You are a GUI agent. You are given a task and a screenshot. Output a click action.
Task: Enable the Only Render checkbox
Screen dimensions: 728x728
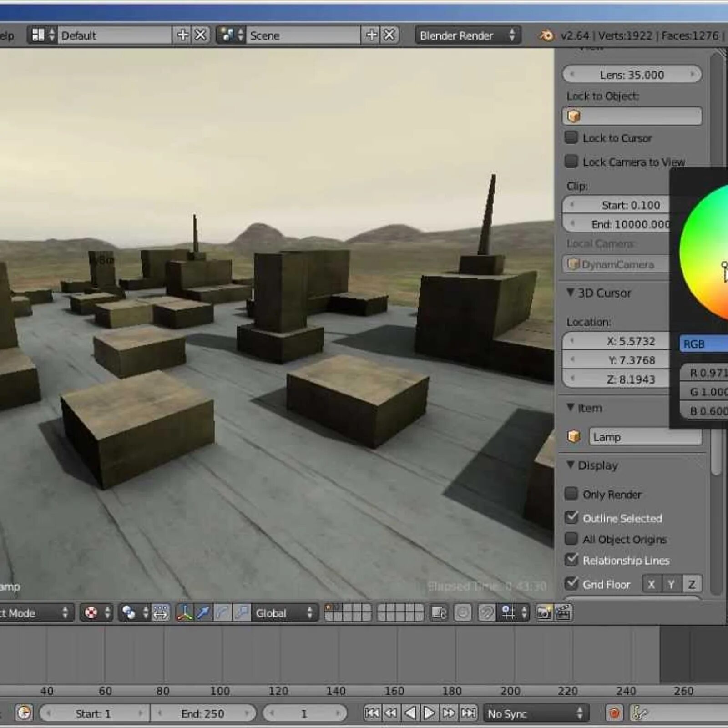tap(571, 494)
